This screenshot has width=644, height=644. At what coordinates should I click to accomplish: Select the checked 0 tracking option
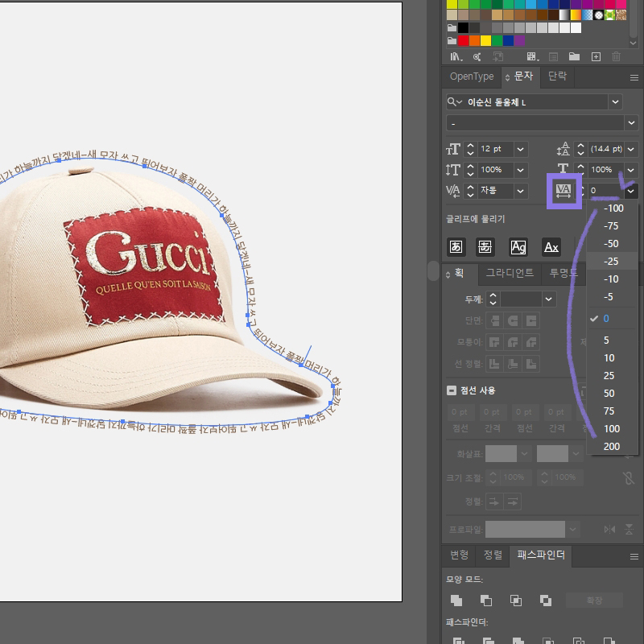click(x=613, y=319)
